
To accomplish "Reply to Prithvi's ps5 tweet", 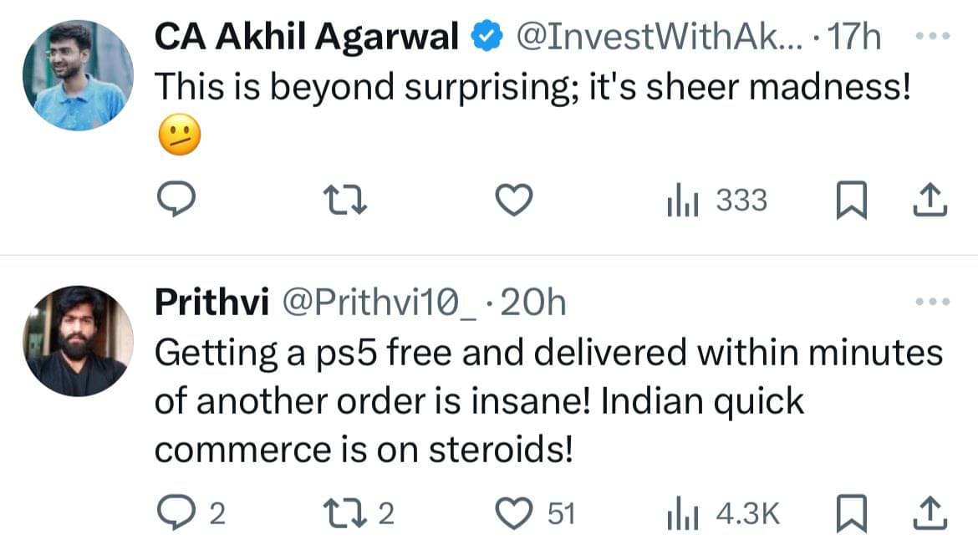I will tap(176, 514).
